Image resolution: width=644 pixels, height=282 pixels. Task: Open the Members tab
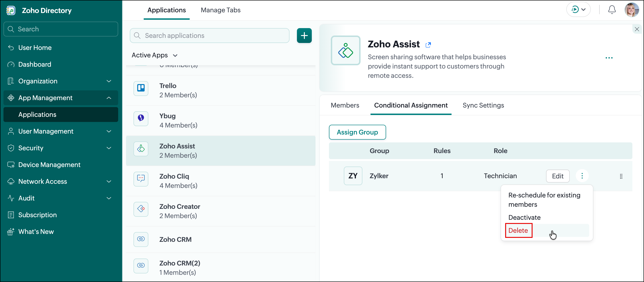(345, 105)
